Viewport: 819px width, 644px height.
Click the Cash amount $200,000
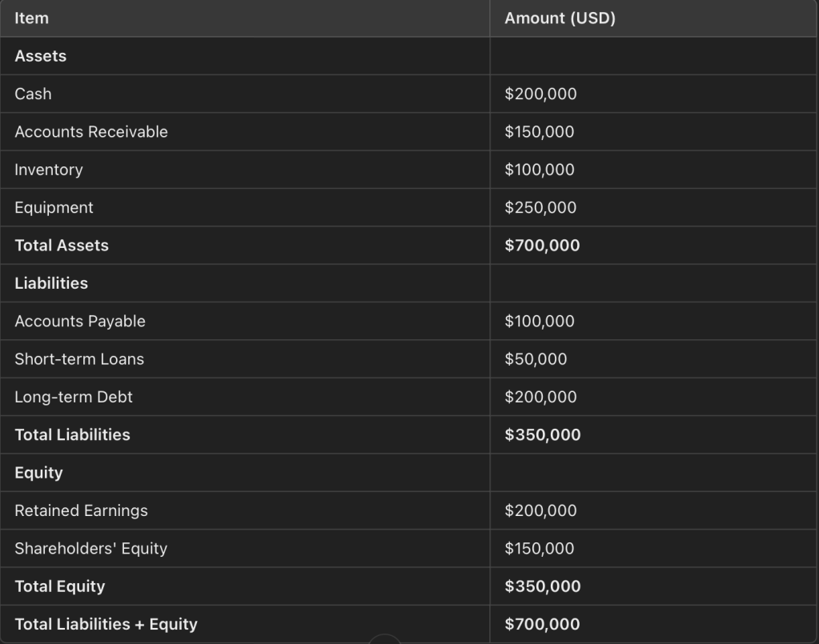point(540,94)
